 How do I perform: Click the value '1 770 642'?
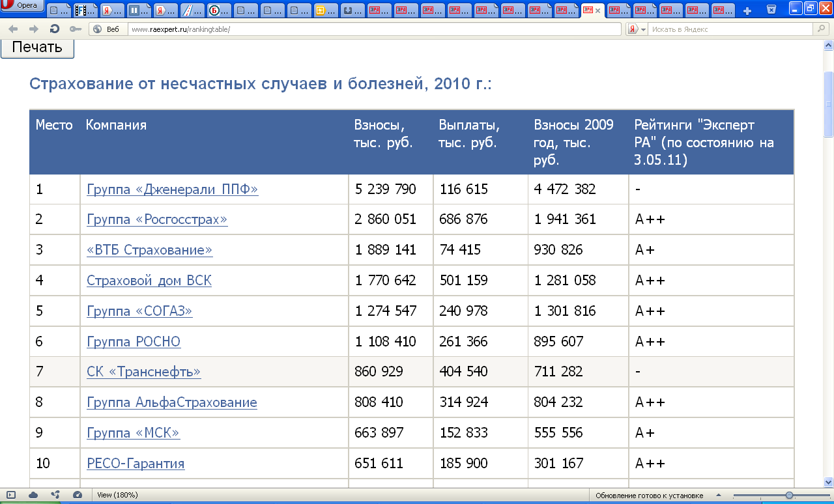385,281
